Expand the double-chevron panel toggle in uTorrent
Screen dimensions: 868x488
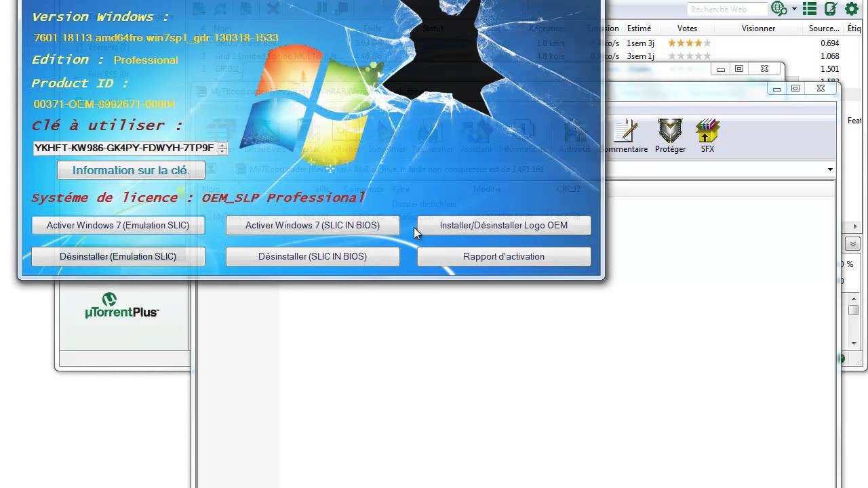coord(852,244)
